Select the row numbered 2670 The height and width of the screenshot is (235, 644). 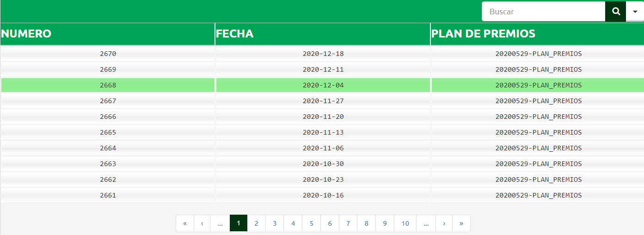tap(322, 54)
